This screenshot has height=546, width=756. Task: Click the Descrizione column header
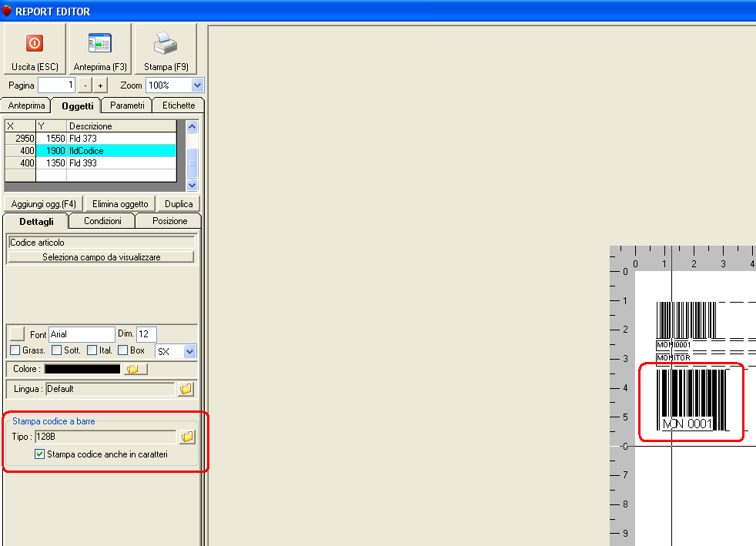click(122, 126)
